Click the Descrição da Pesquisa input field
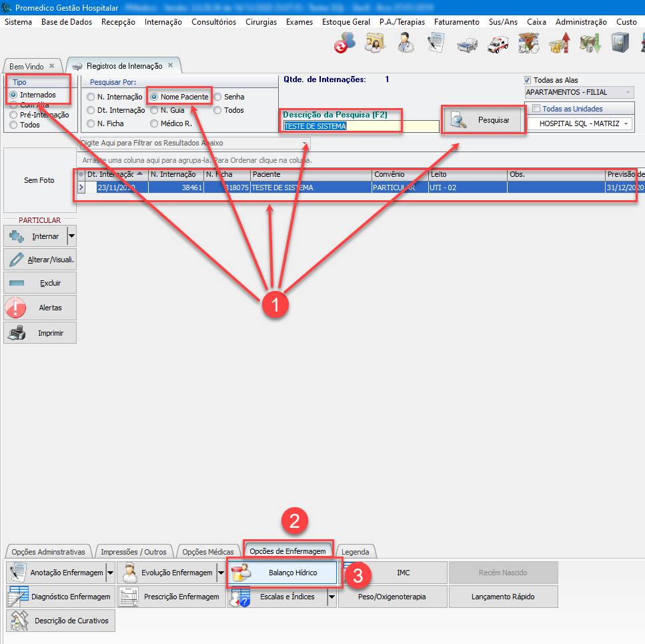This screenshot has width=645, height=644. (360, 126)
